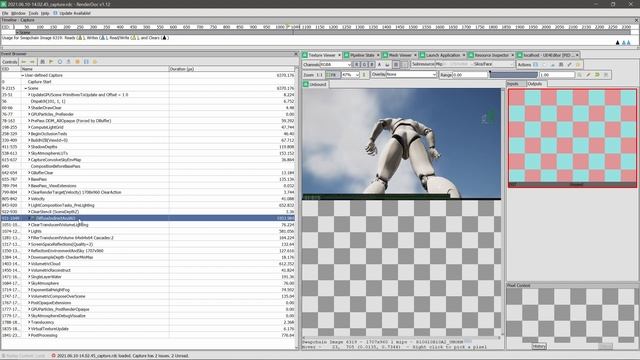Viewport: 640px width, 360px height.
Task: Toggle the Fit zoom button
Action: [x=332, y=75]
